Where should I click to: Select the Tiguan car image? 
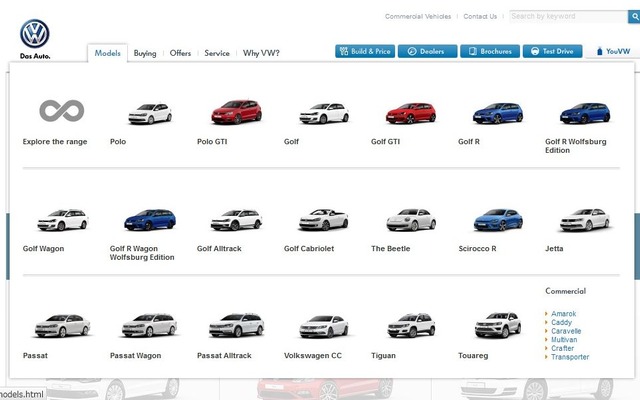coord(411,325)
